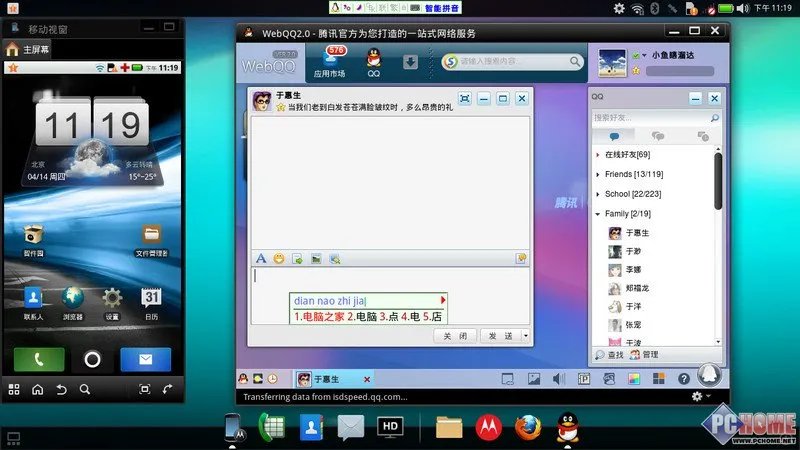Open online status dropdown beside 小鱼 nickname

tap(644, 55)
